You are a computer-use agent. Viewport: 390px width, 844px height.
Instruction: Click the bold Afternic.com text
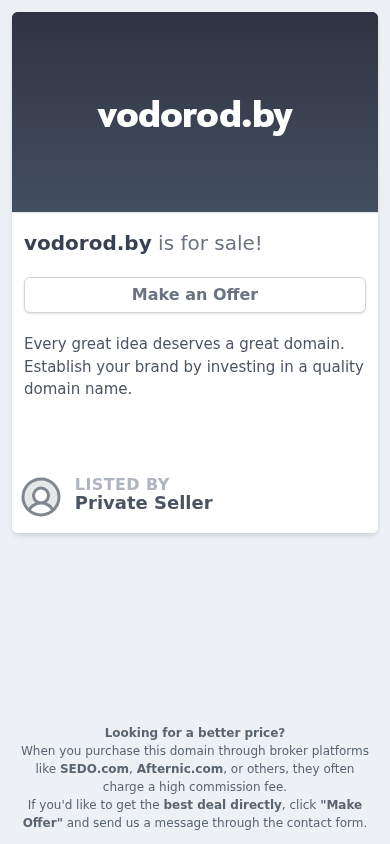click(180, 769)
